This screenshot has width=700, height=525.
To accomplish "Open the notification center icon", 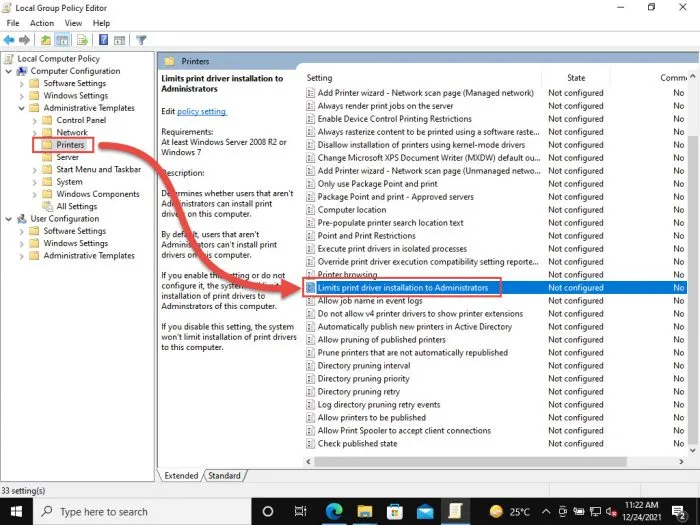I will (x=679, y=512).
